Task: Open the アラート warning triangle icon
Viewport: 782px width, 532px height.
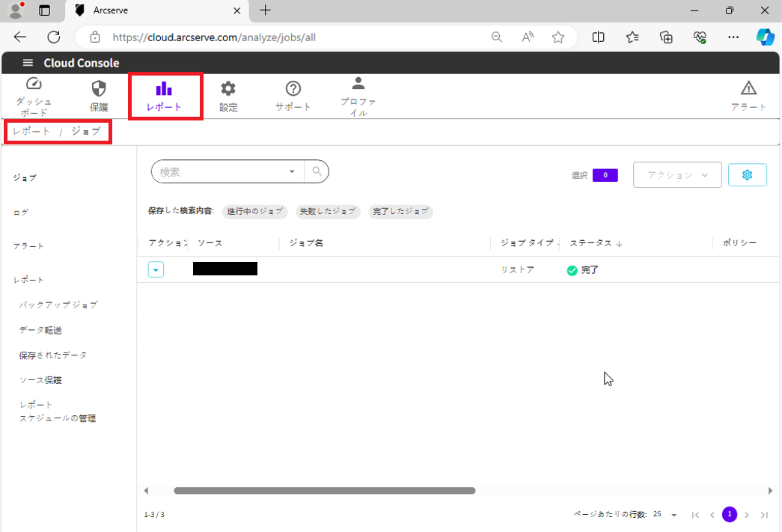Action: 748,88
